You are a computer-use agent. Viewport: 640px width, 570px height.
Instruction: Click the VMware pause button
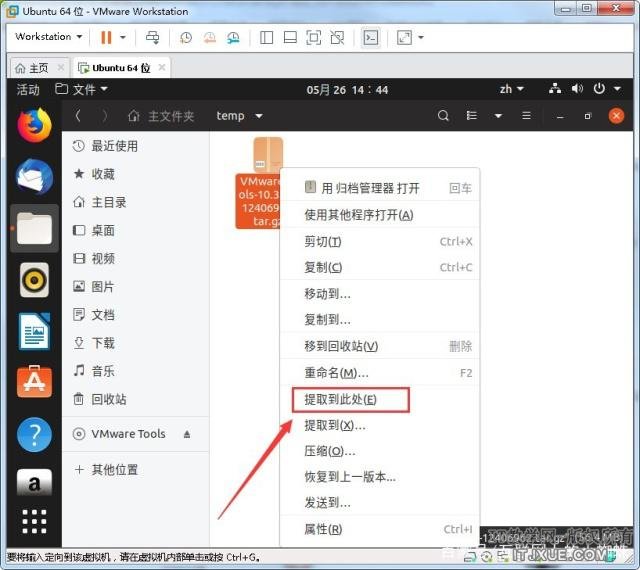click(x=106, y=37)
